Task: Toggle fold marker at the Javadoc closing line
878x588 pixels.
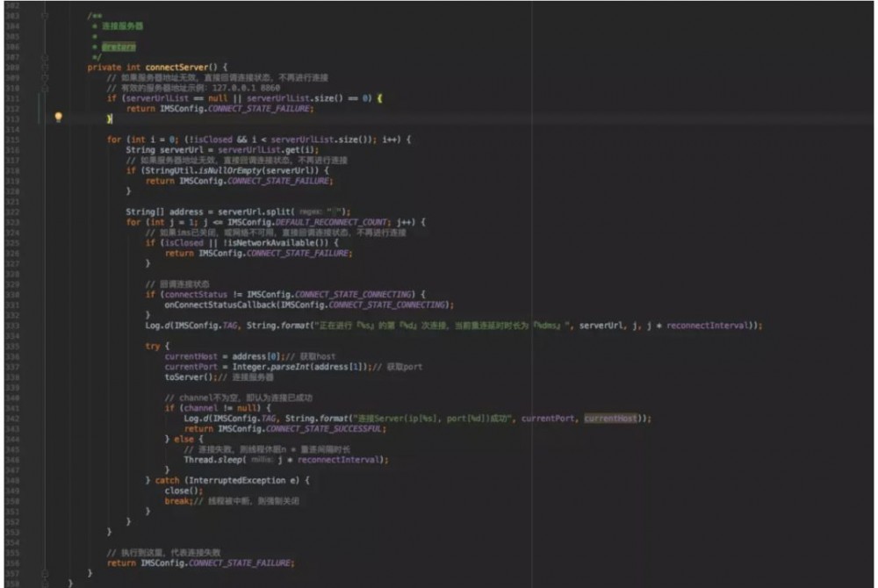Action: (44, 57)
